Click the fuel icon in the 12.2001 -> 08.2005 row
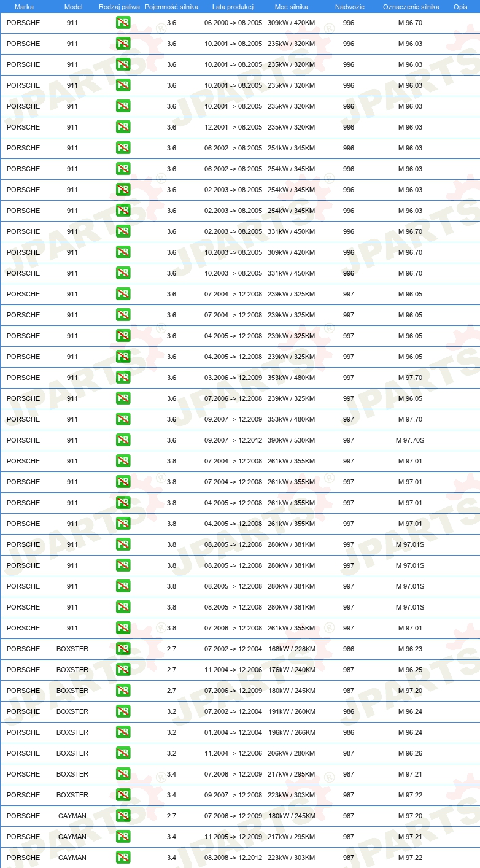Image resolution: width=480 pixels, height=868 pixels. (x=123, y=128)
